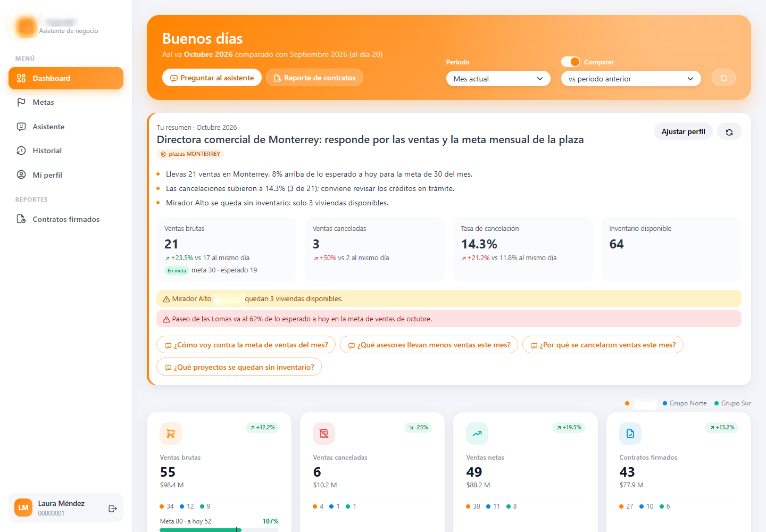Select Mi perfil in sidebar
This screenshot has height=532, width=766.
[x=66, y=175]
